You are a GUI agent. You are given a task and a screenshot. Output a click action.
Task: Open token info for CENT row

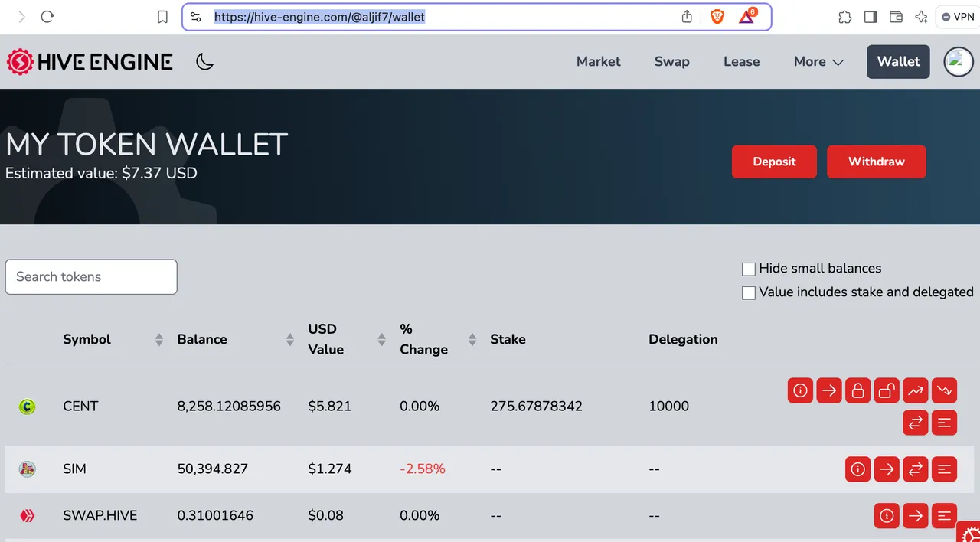tap(800, 390)
